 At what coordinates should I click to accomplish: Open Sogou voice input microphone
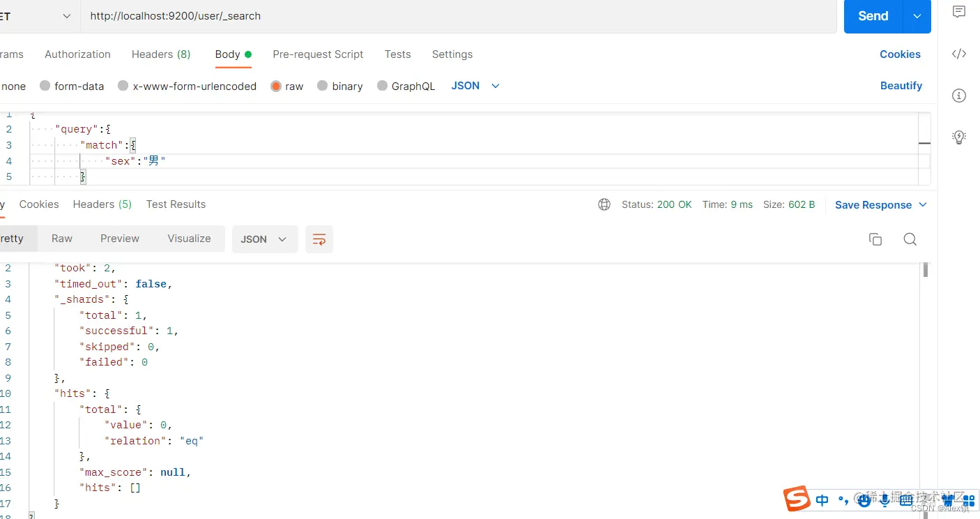(885, 500)
